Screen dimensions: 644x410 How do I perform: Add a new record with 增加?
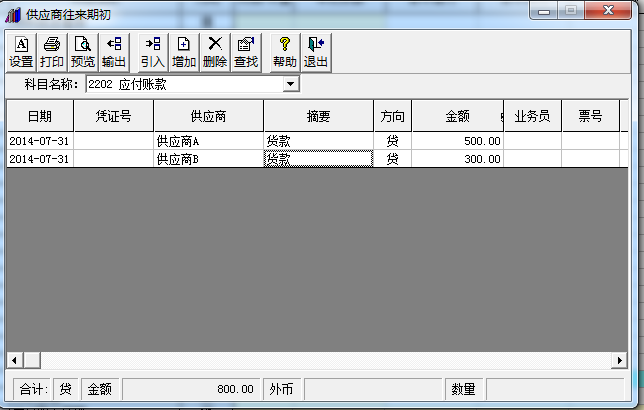click(184, 53)
